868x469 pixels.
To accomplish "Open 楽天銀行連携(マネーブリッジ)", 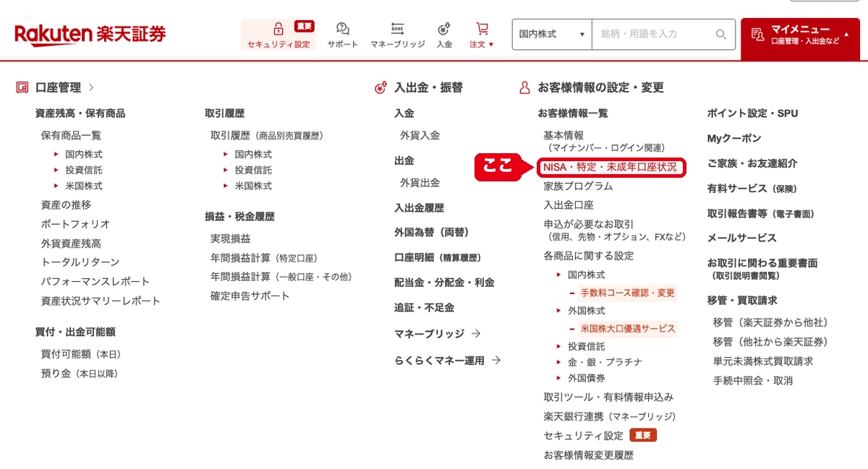I will 610,416.
